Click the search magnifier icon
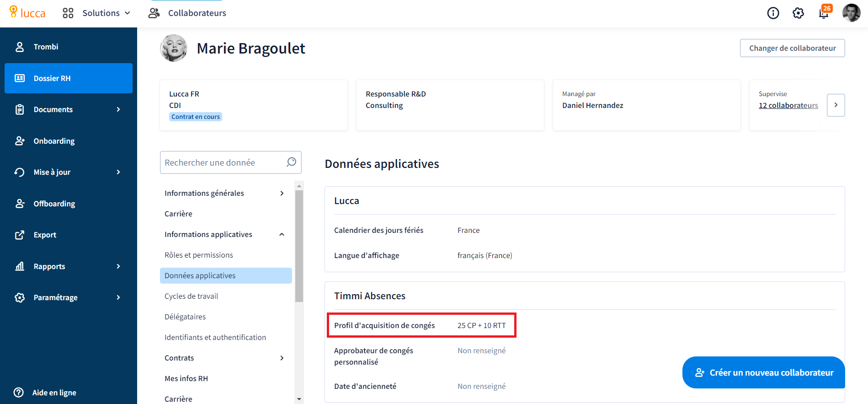 click(291, 162)
